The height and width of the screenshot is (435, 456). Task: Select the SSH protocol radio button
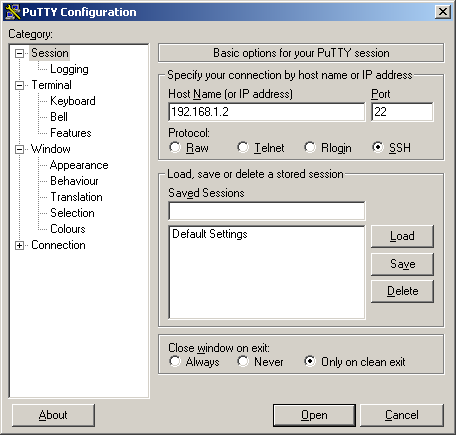pyautogui.click(x=378, y=147)
